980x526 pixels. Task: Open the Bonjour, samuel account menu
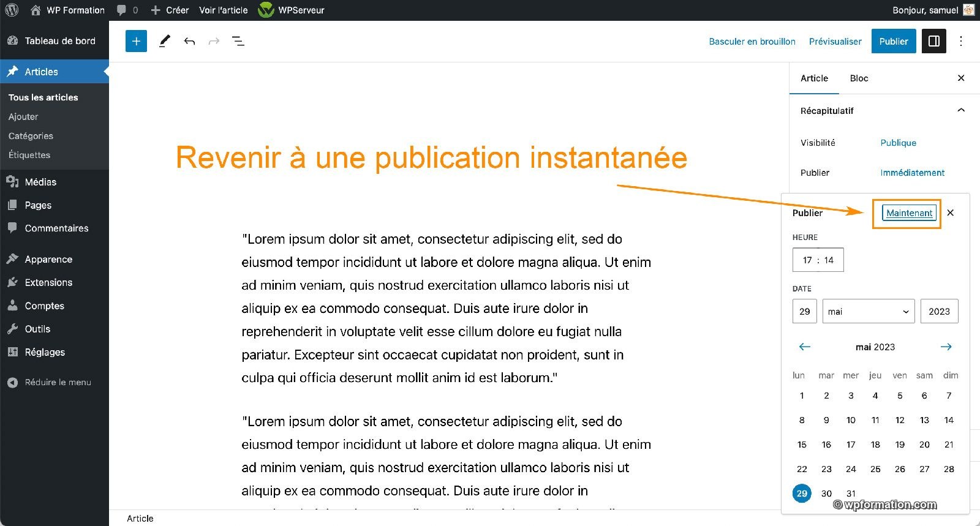(x=933, y=10)
